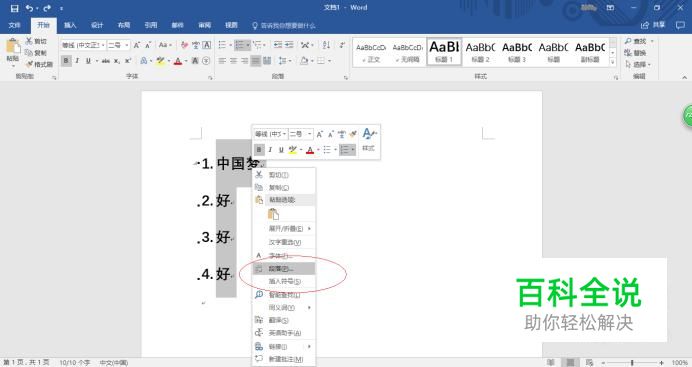This screenshot has width=692, height=367.
Task: Click the Distributed alignment icon
Action: click(x=267, y=61)
